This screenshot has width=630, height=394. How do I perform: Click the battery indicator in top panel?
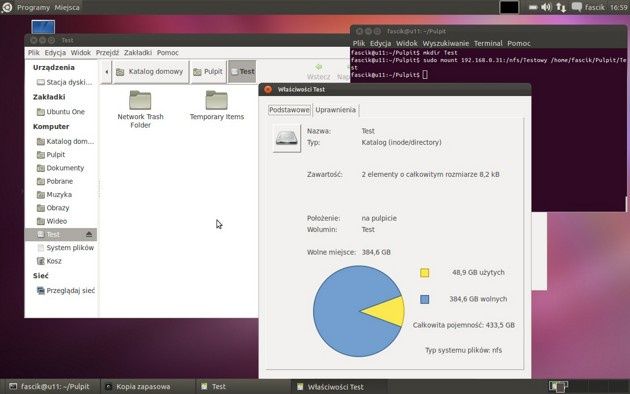click(x=533, y=7)
